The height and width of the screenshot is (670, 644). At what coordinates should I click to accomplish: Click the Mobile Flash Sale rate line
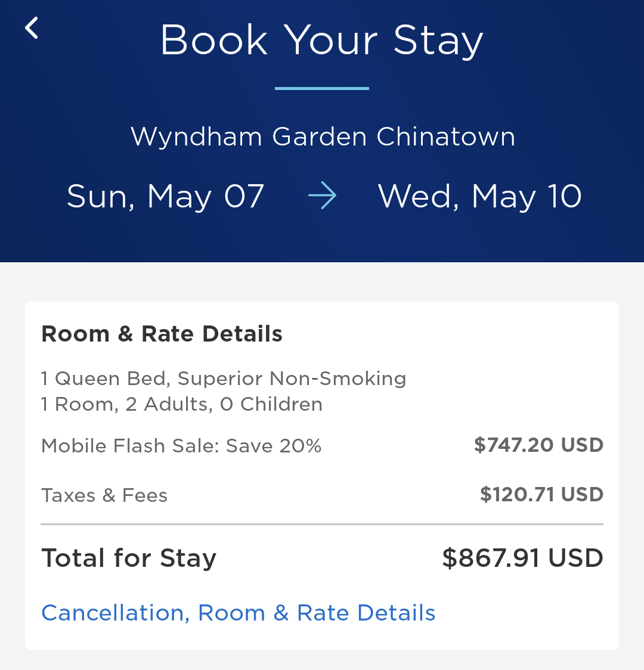coord(181,445)
